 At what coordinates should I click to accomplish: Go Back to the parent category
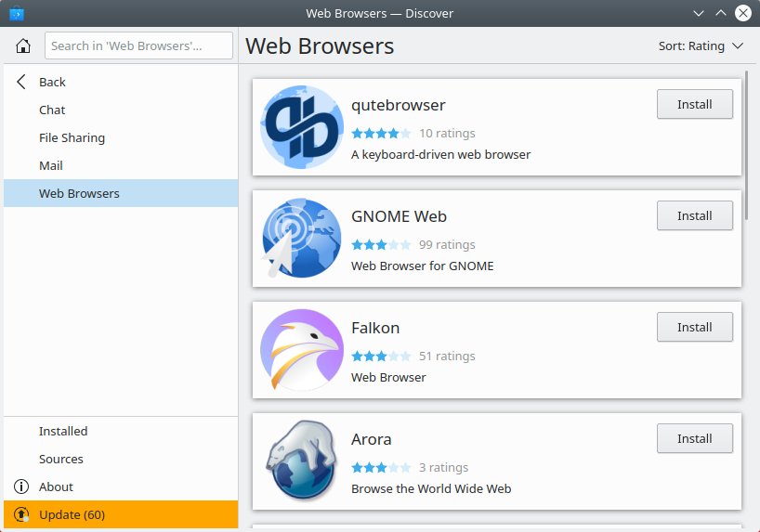coord(121,82)
